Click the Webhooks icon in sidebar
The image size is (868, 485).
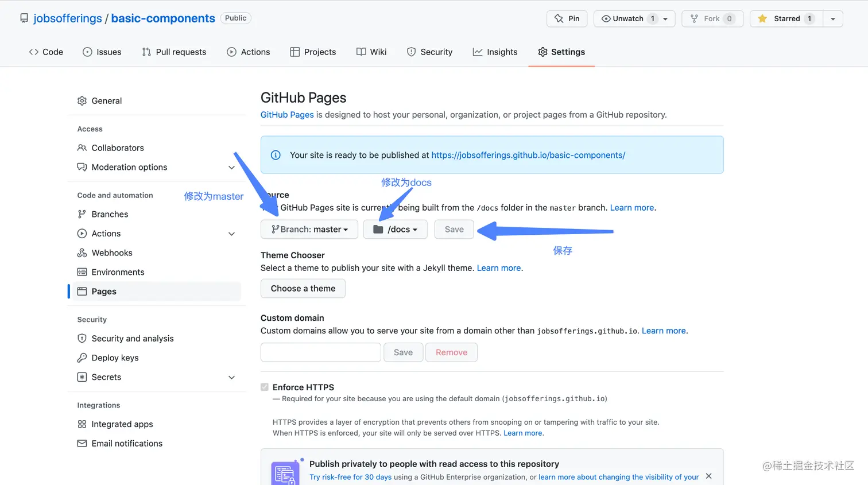82,253
